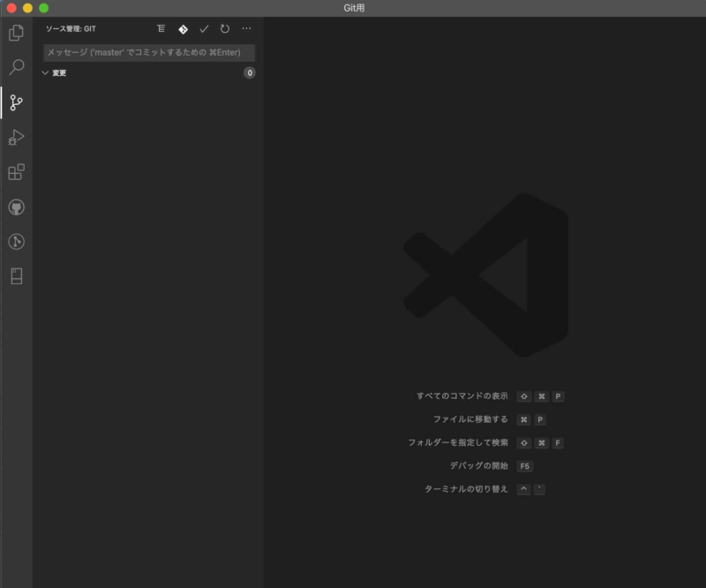This screenshot has width=706, height=588.
Task: Click the ターミナルの切り替え shortcut hint
Action: click(x=466, y=489)
